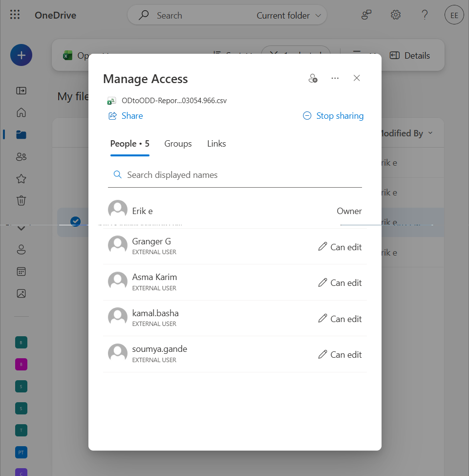Open the Grant access icon in Manage Access
The image size is (469, 476).
click(313, 78)
